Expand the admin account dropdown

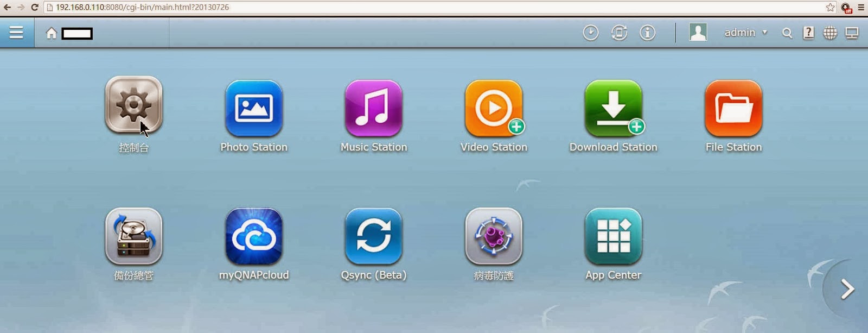tap(746, 33)
